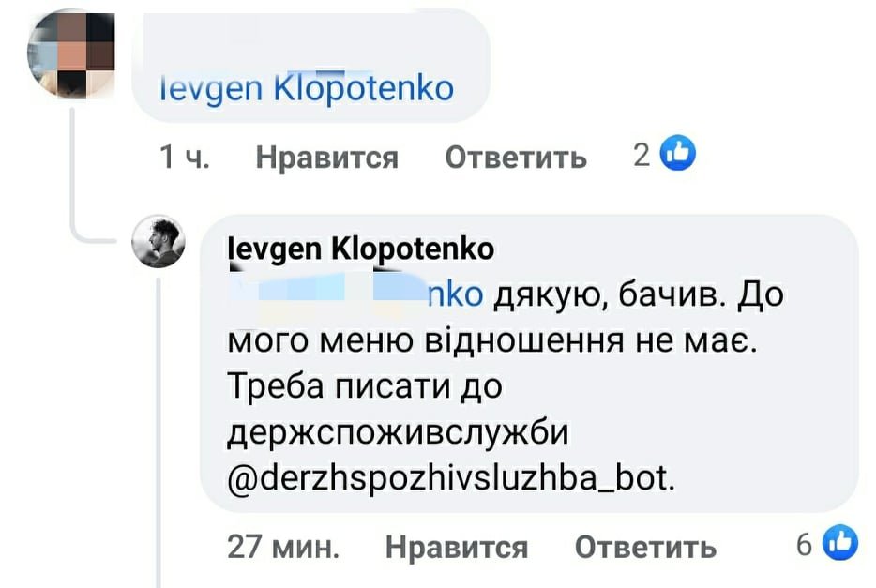Image resolution: width=876 pixels, height=588 pixels.
Task: Click the blue like reaction icon beside count 2
Action: pos(678,154)
